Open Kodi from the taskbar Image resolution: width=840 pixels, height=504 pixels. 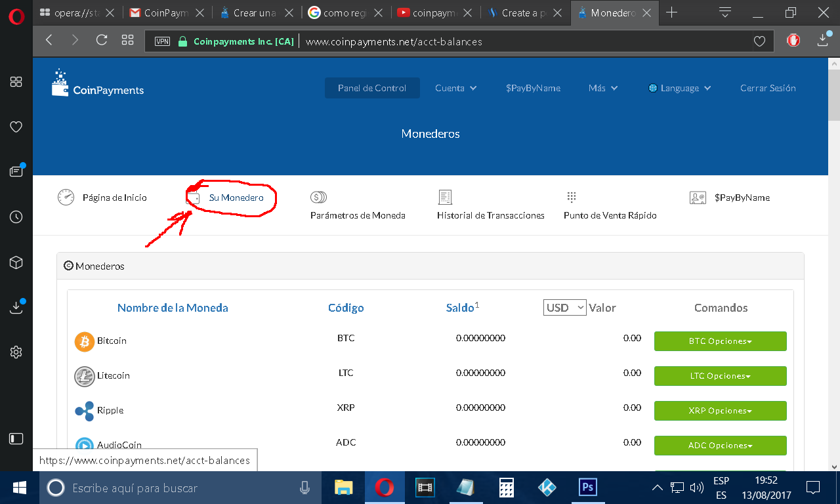click(547, 488)
